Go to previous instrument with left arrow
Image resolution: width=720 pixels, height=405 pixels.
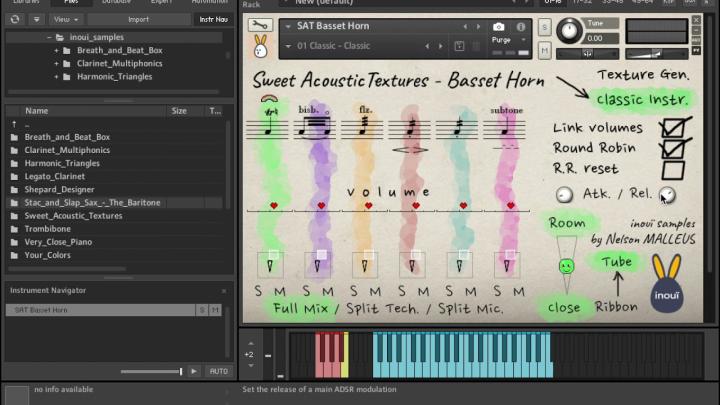465,27
